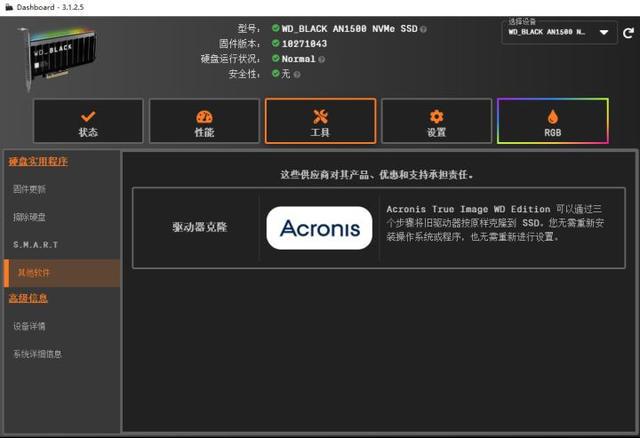
Task: Click the info icon next to Normal status
Action: [322, 59]
